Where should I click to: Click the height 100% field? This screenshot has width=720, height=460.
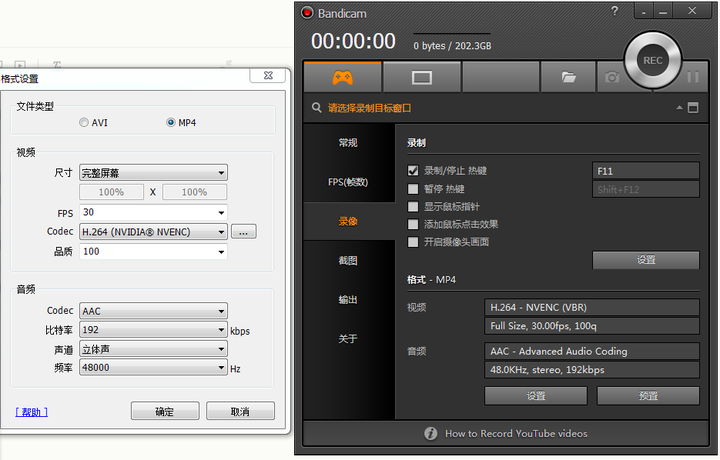coord(194,192)
